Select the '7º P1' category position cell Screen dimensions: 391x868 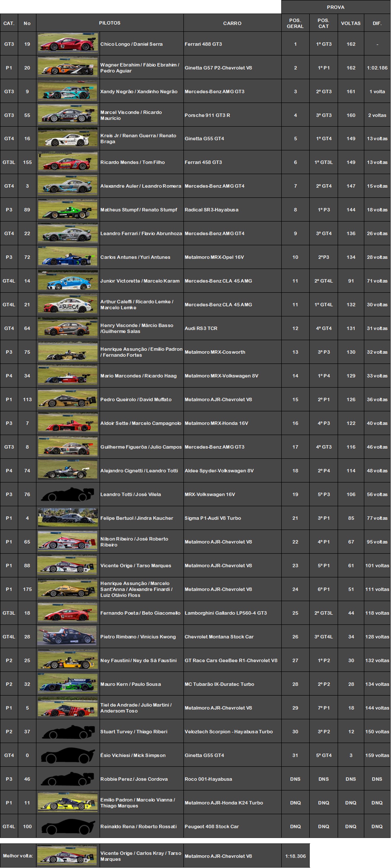[x=324, y=708]
